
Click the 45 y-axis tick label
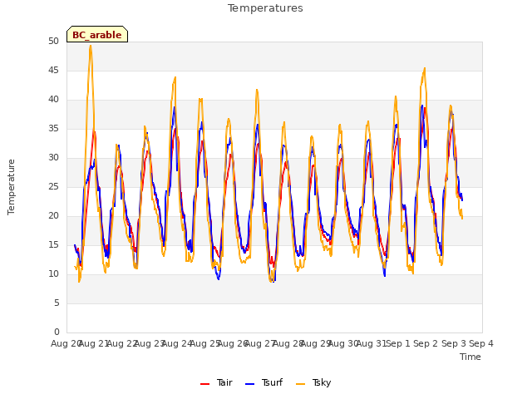53,71
